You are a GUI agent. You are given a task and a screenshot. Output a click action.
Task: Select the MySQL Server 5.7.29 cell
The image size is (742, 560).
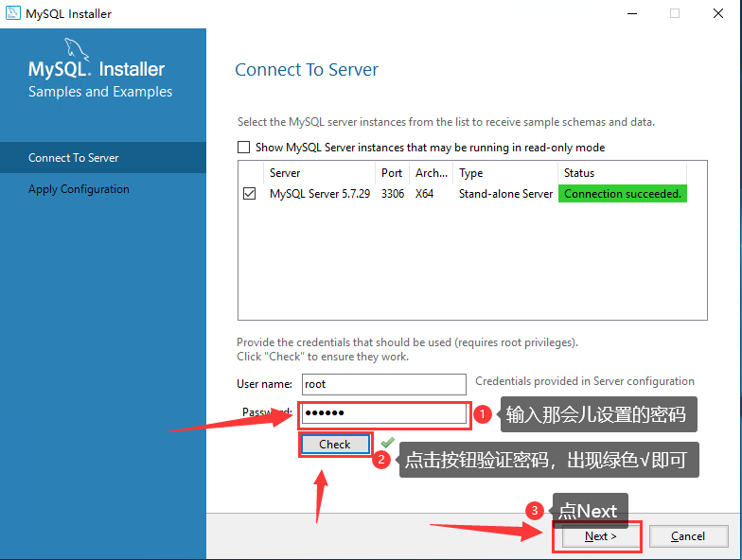coord(320,194)
